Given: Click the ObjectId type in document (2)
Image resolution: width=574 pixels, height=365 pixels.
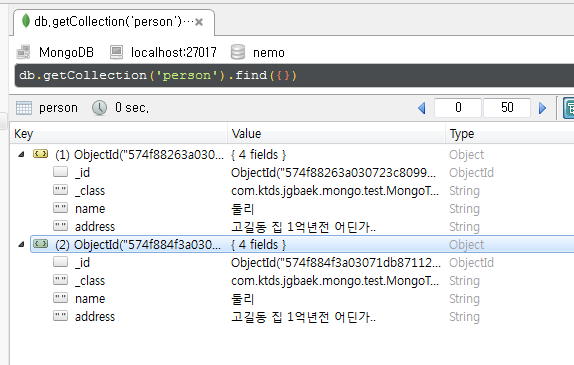Looking at the screenshot, I should coord(471,262).
